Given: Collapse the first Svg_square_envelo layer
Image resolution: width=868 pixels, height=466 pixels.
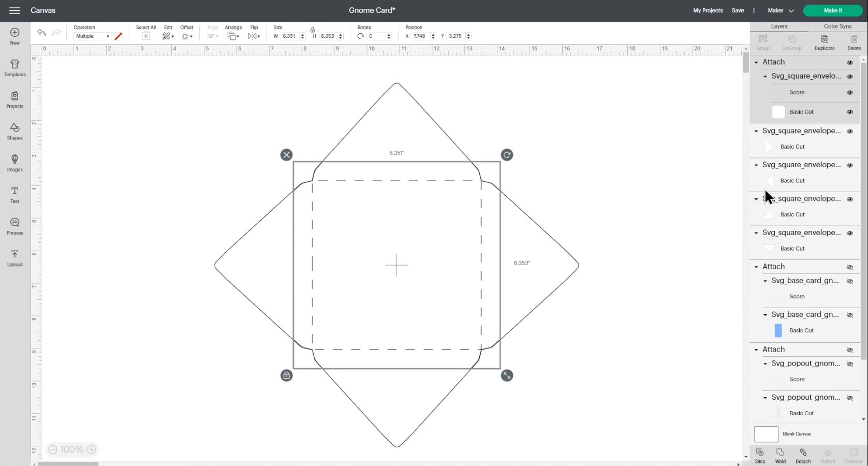Looking at the screenshot, I should [766, 76].
